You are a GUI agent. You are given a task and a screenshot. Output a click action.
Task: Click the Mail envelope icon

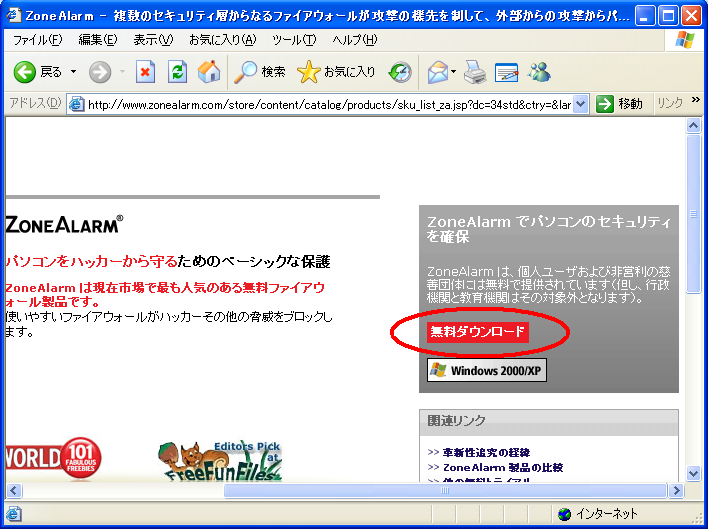pyautogui.click(x=437, y=72)
